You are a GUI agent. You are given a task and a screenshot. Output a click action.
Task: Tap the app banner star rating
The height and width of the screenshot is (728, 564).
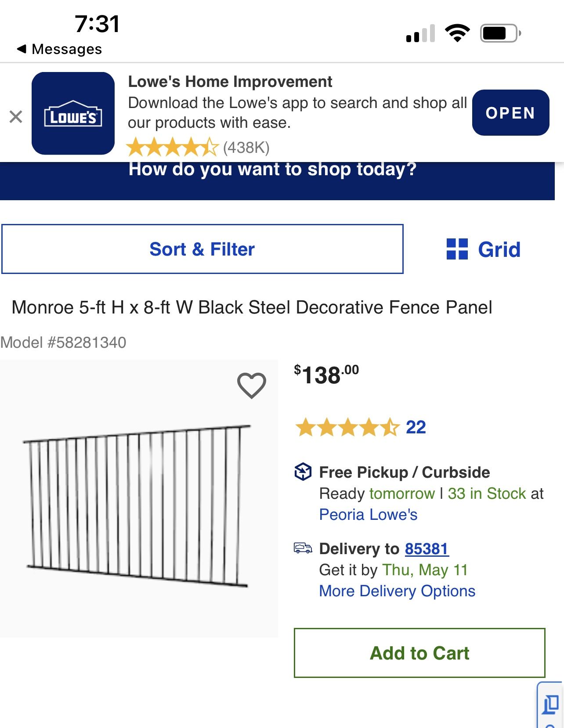(172, 147)
